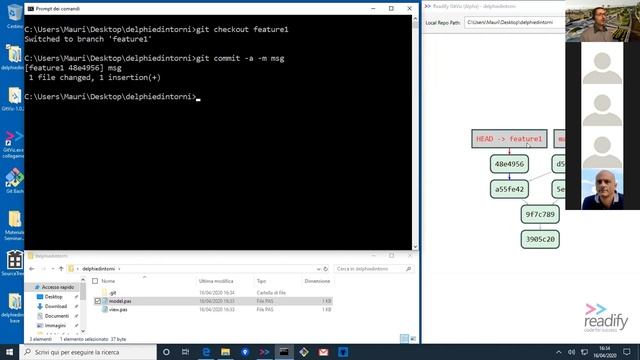Screen dimensions: 640x360
Task: Click the top presenter video thumbnail
Action: click(602, 21)
